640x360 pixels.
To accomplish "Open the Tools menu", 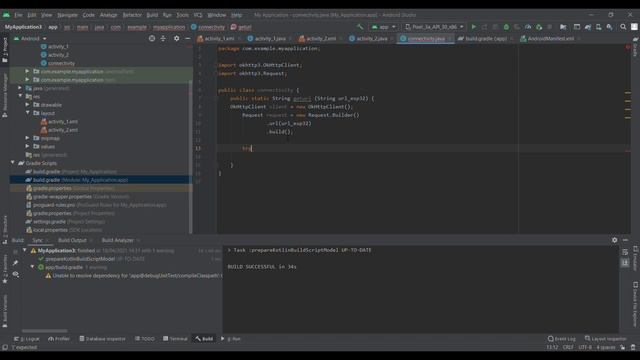I will 182,15.
